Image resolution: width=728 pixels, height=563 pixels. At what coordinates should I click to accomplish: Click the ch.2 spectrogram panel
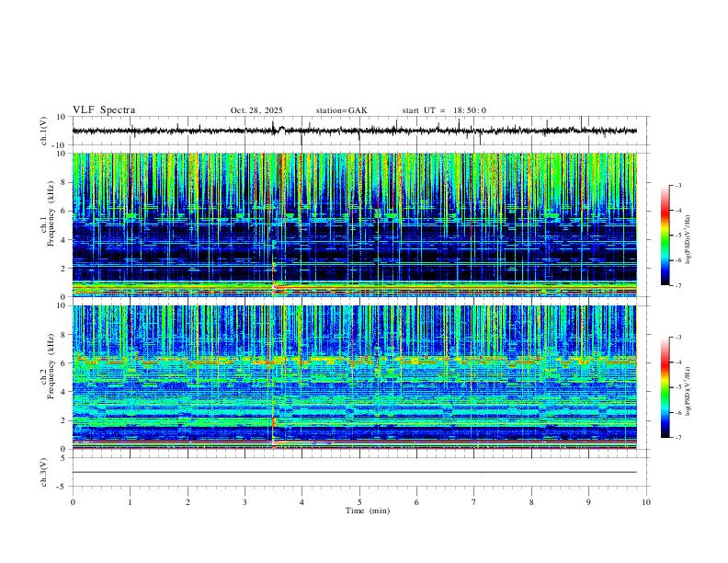click(354, 377)
